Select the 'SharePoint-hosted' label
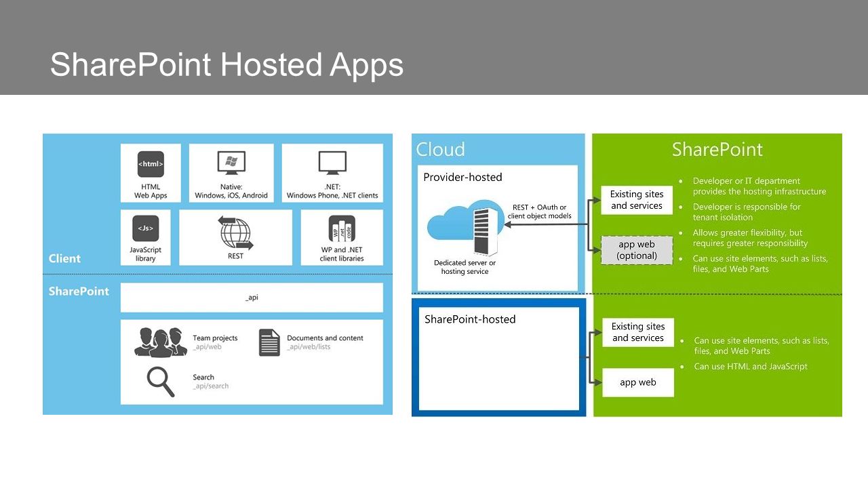 point(470,319)
